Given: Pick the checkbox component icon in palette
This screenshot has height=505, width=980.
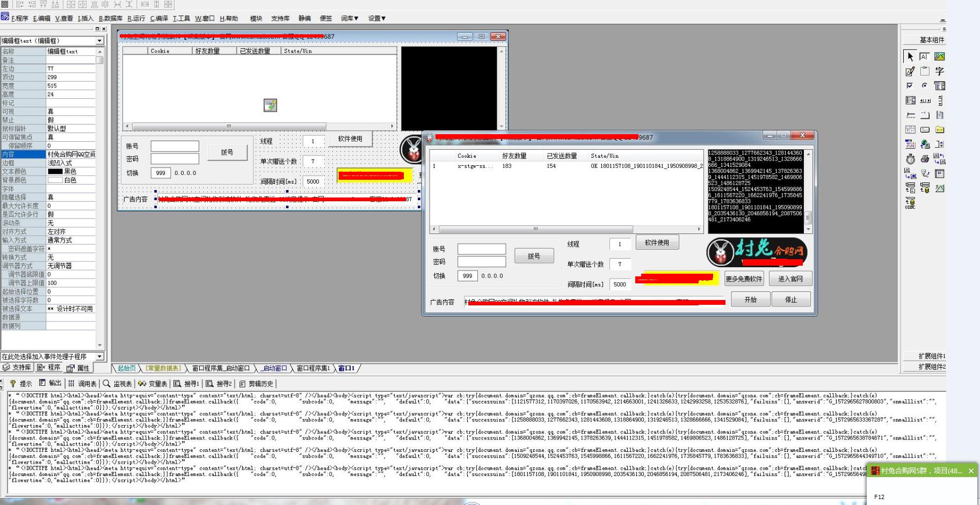Looking at the screenshot, I should (910, 85).
